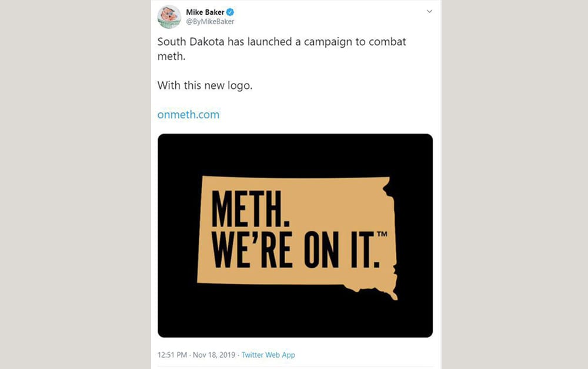Click the word METH. in the logo
Viewport: 588px width, 369px height.
click(x=250, y=209)
